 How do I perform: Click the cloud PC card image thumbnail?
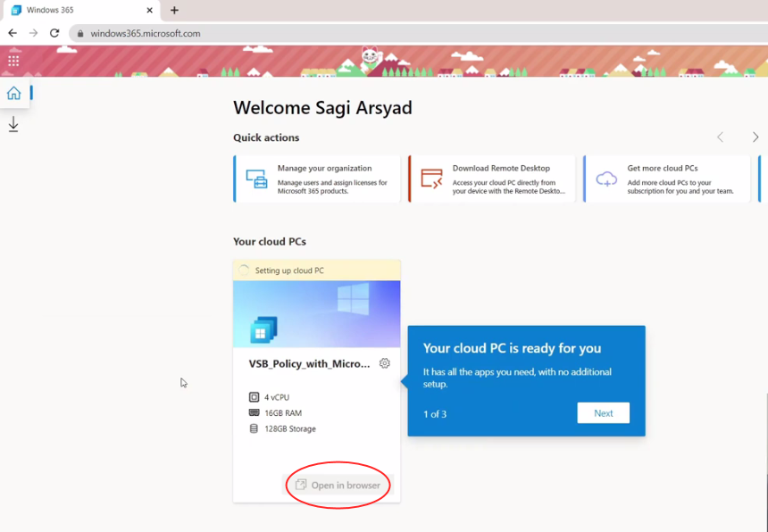(317, 313)
